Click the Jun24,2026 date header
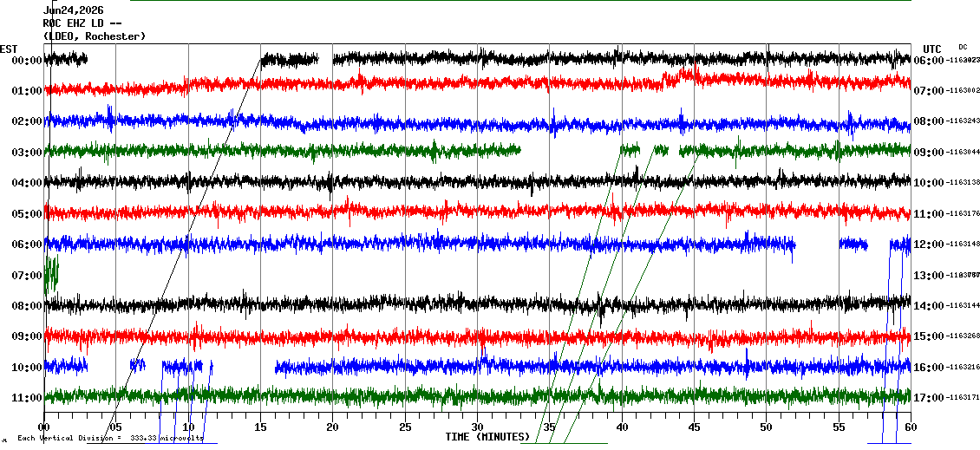This screenshot has height=450, width=980. (x=74, y=10)
